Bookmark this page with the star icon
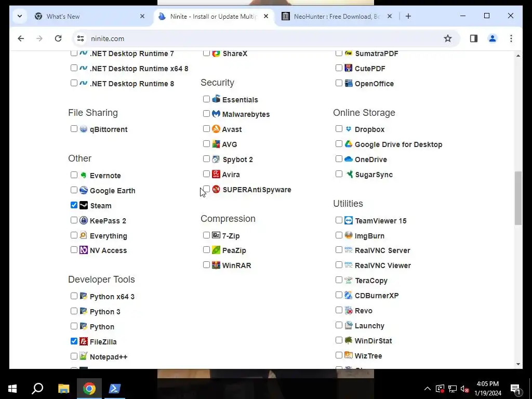The width and height of the screenshot is (532, 399). tap(448, 38)
